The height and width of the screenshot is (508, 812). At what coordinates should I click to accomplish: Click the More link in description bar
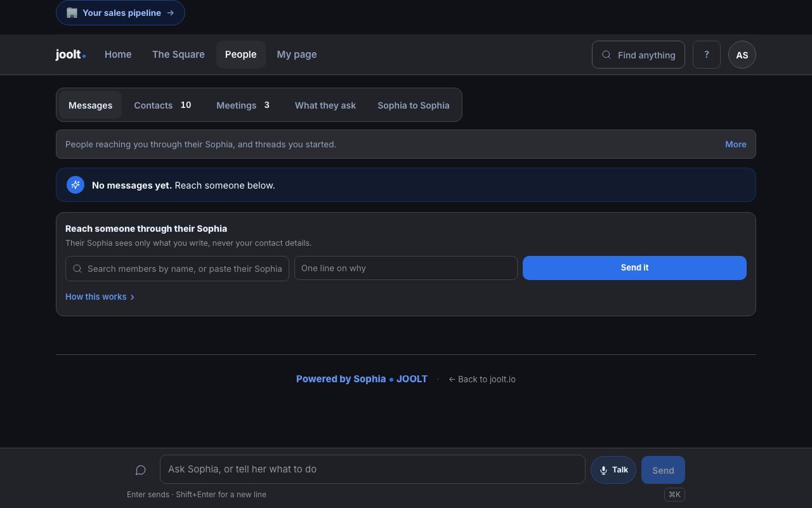coord(736,144)
